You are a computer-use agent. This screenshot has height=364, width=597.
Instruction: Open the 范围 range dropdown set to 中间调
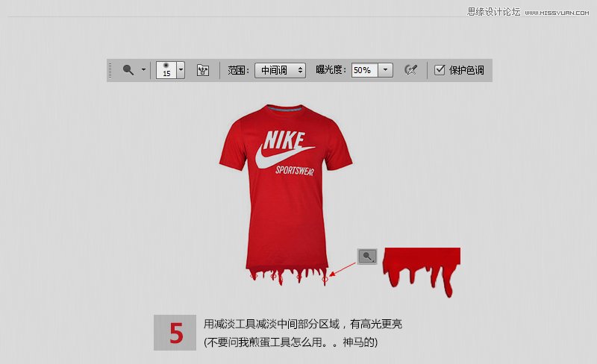tap(281, 70)
